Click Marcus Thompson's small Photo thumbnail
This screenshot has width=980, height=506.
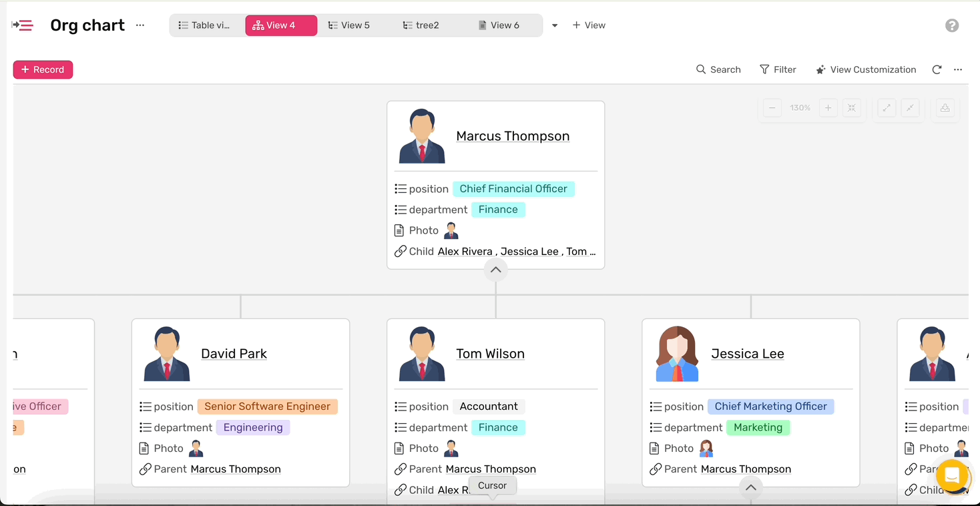451,230
